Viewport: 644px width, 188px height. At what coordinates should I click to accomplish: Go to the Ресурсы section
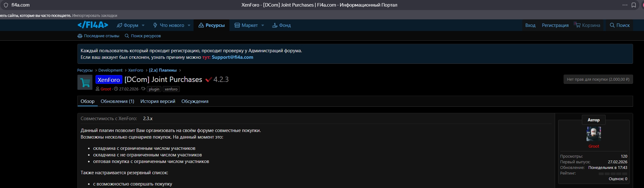pos(212,25)
